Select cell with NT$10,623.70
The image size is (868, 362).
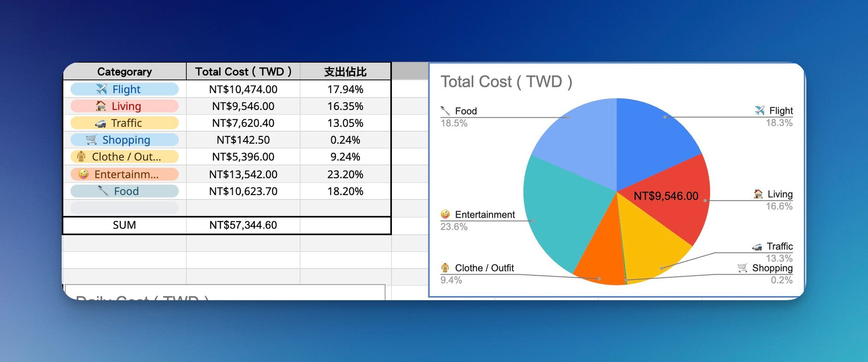coord(243,191)
